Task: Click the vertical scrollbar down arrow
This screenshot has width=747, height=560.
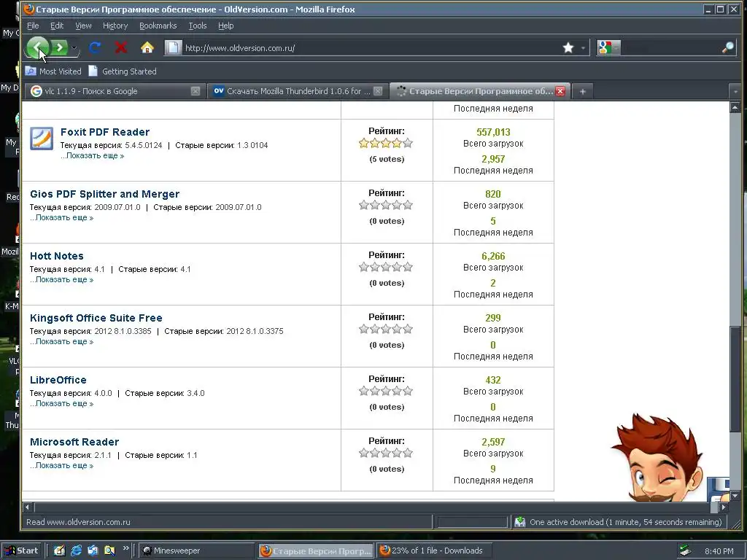Action: (735, 496)
